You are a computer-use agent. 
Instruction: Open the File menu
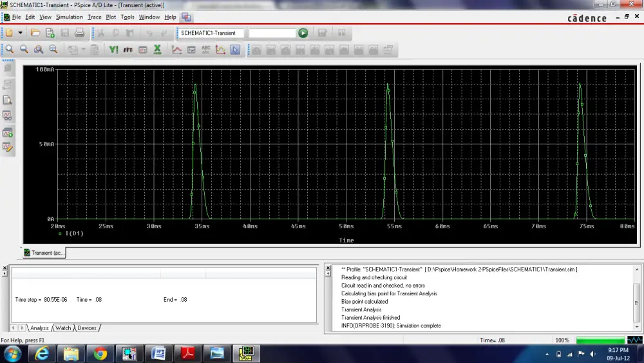(x=17, y=17)
